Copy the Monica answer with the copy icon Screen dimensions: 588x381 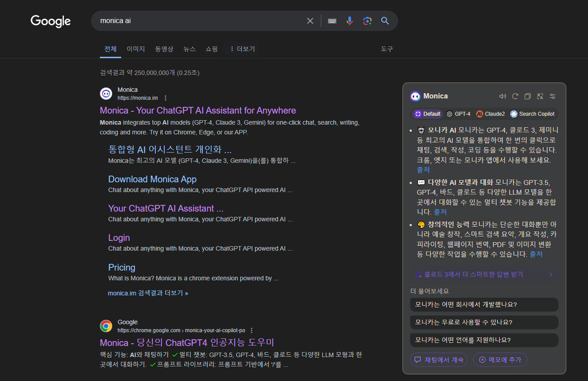(x=528, y=96)
